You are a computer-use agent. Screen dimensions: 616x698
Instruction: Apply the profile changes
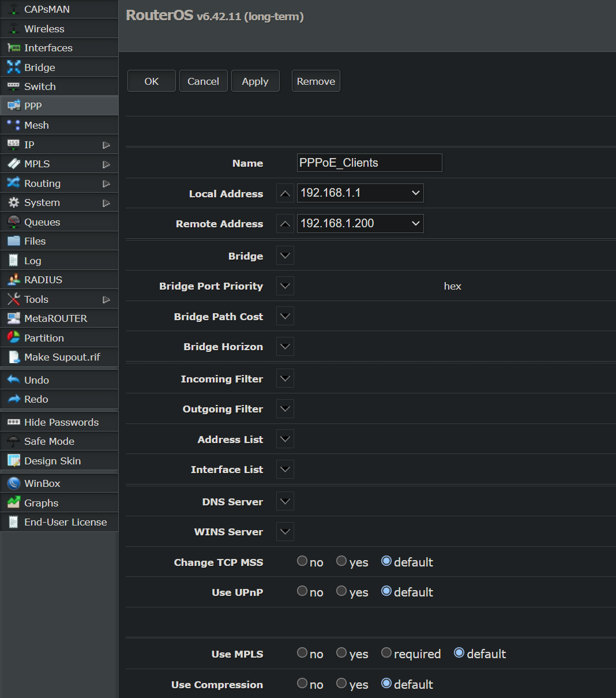pos(256,81)
